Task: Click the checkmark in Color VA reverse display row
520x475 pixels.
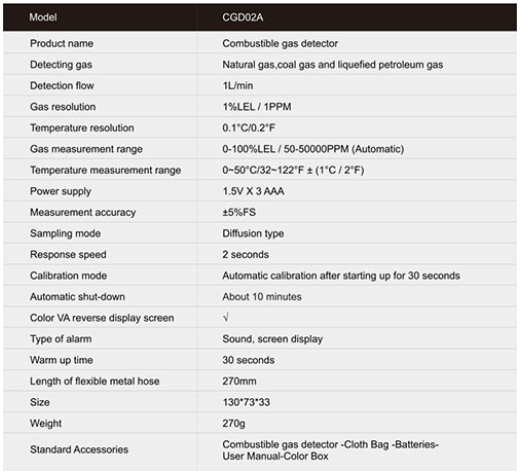Action: [226, 317]
